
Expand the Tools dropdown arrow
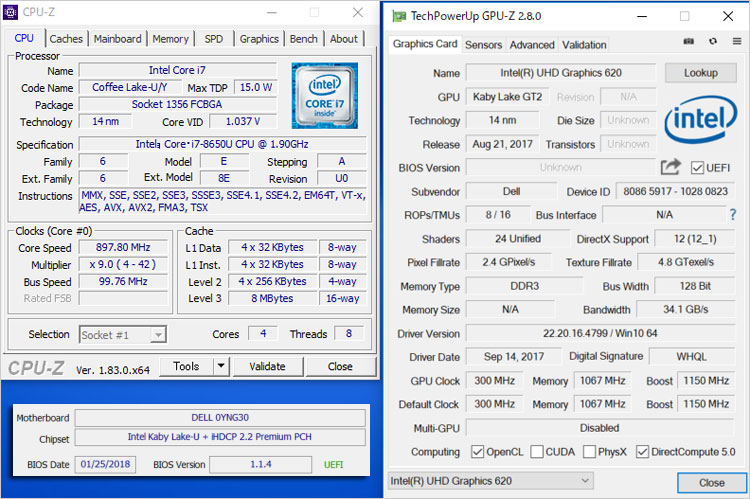(219, 367)
